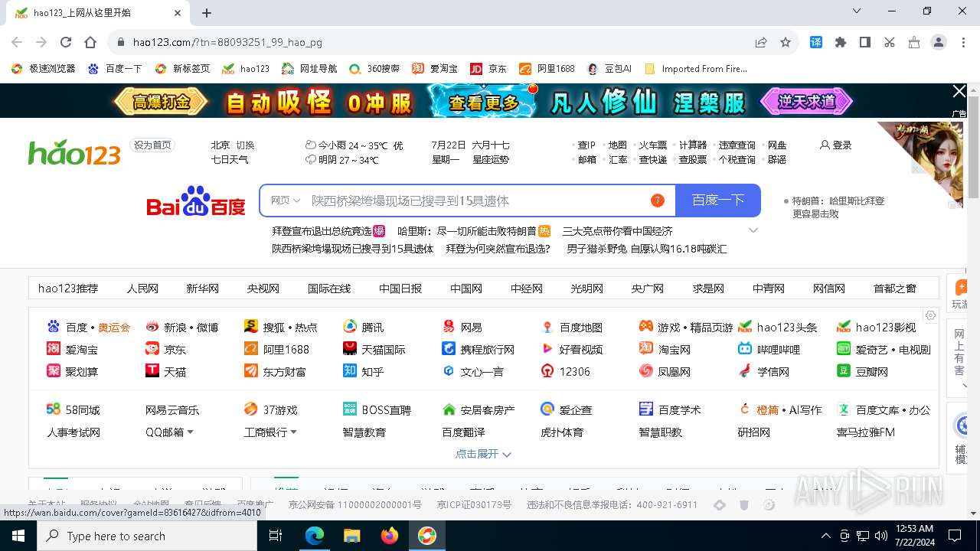Expand the hot news chevron
The width and height of the screenshot is (980, 551).
tap(753, 230)
